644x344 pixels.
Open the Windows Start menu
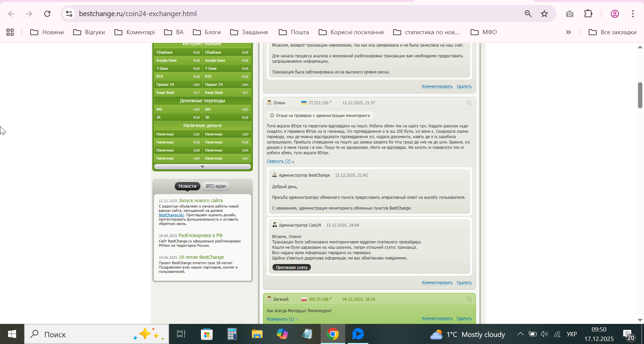(x=12, y=334)
